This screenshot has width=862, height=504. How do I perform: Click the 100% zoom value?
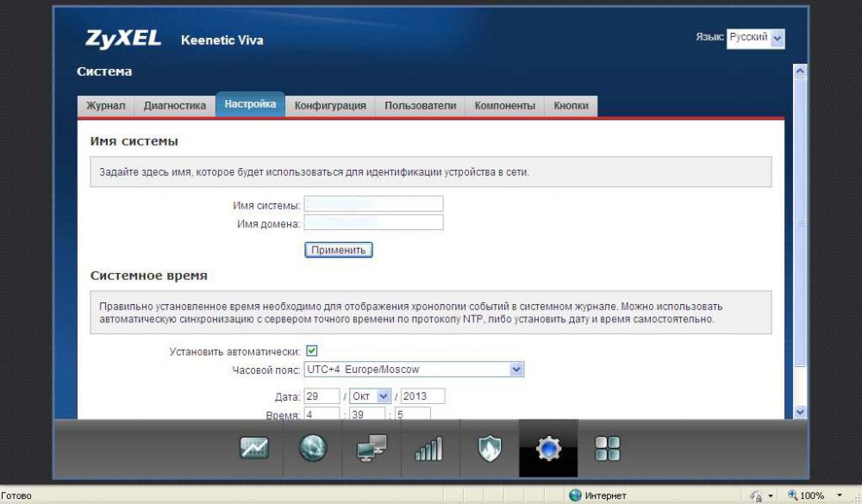coord(812,495)
